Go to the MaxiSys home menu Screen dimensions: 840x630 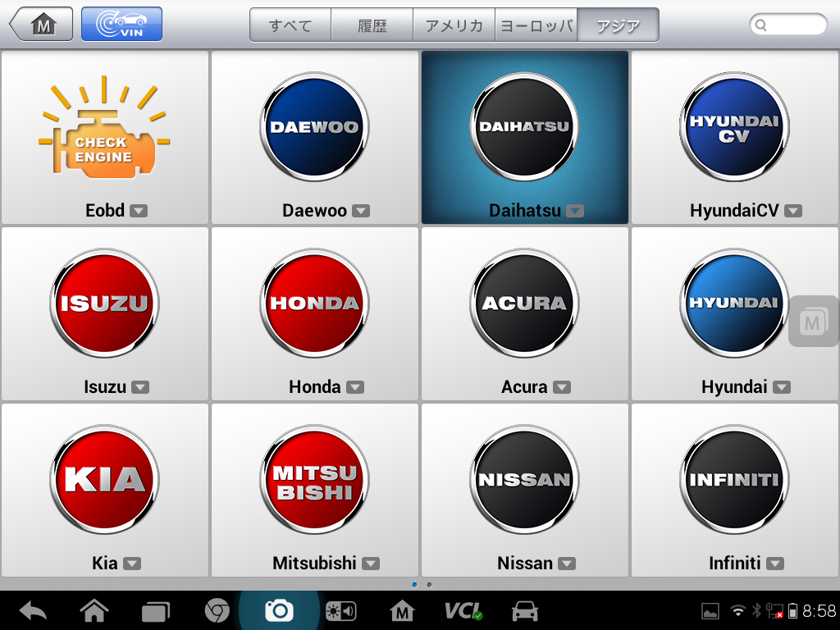coord(42,24)
